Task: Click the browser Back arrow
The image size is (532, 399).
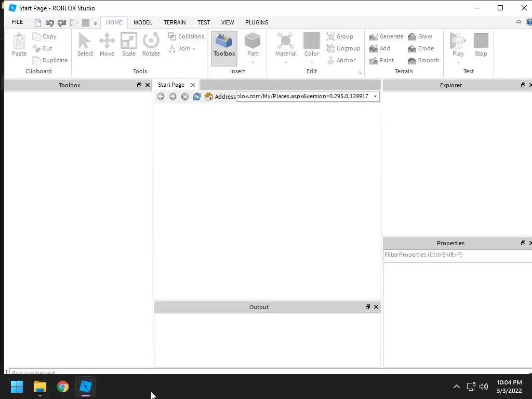Action: [x=161, y=96]
